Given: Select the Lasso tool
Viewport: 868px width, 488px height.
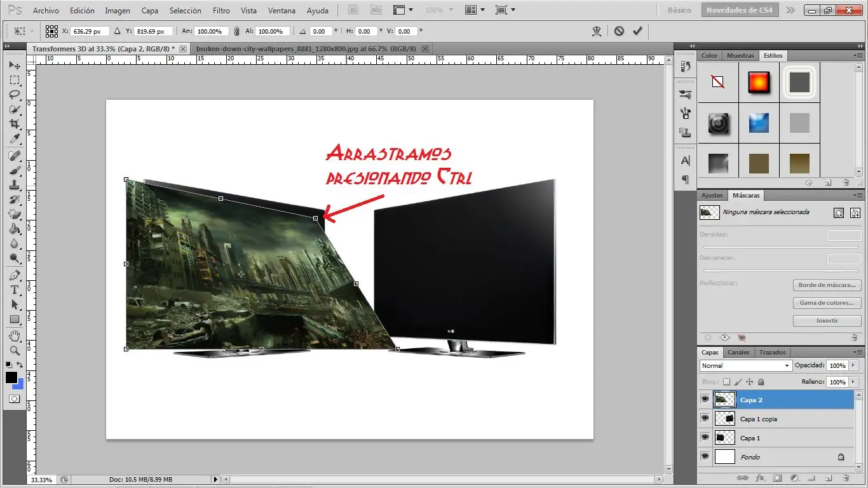Looking at the screenshot, I should coord(14,95).
